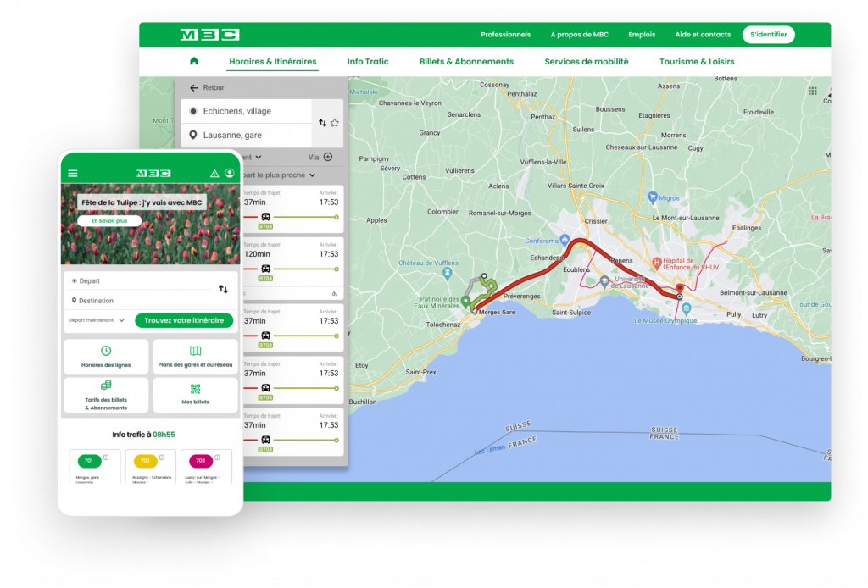Open the A propos de MBC link
Screen dimensions: 868x588
580,35
